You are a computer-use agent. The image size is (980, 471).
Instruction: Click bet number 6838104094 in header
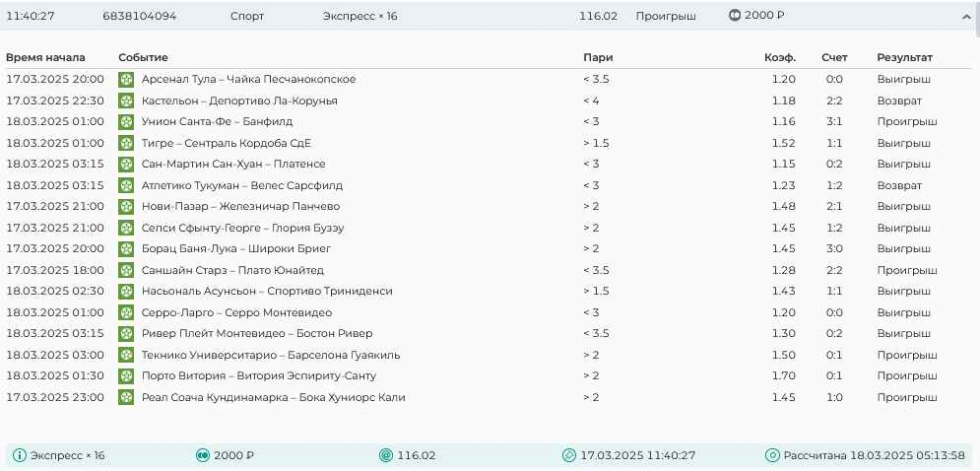pyautogui.click(x=140, y=17)
